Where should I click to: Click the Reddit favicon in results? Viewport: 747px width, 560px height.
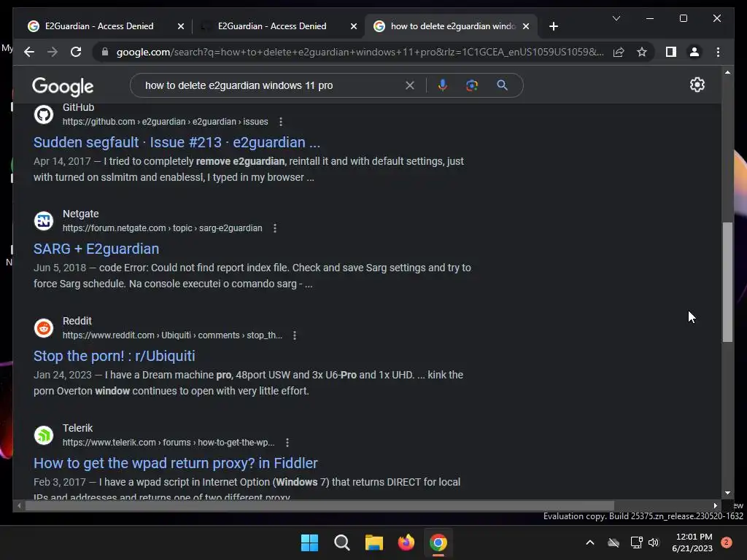tap(43, 328)
